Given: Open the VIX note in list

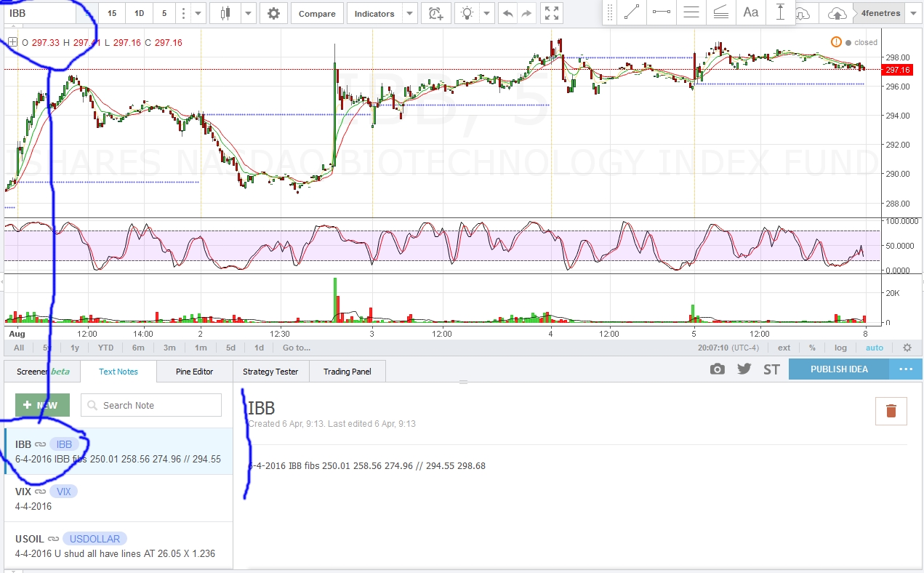Looking at the screenshot, I should pyautogui.click(x=118, y=499).
